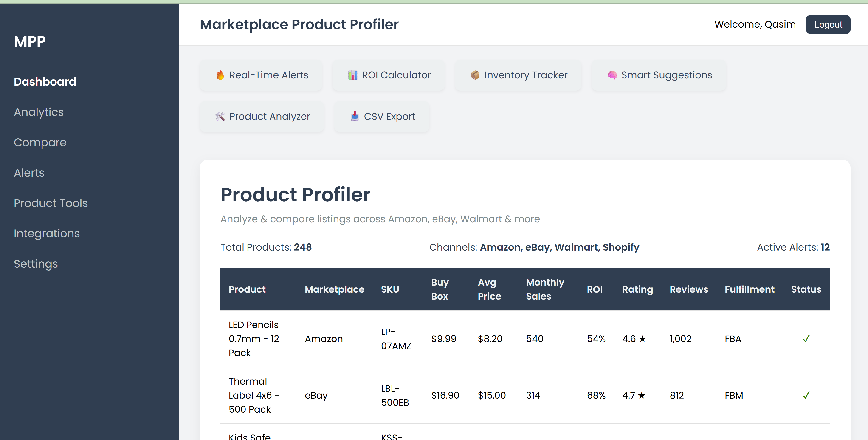Go to Dashboard in the sidebar
Viewport: 868px width, 440px height.
pyautogui.click(x=45, y=82)
